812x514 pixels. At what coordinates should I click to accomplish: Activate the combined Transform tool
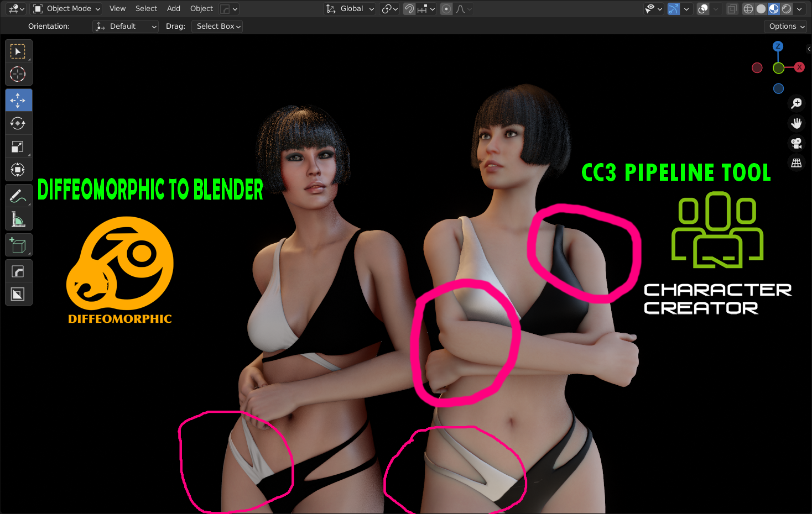click(18, 170)
